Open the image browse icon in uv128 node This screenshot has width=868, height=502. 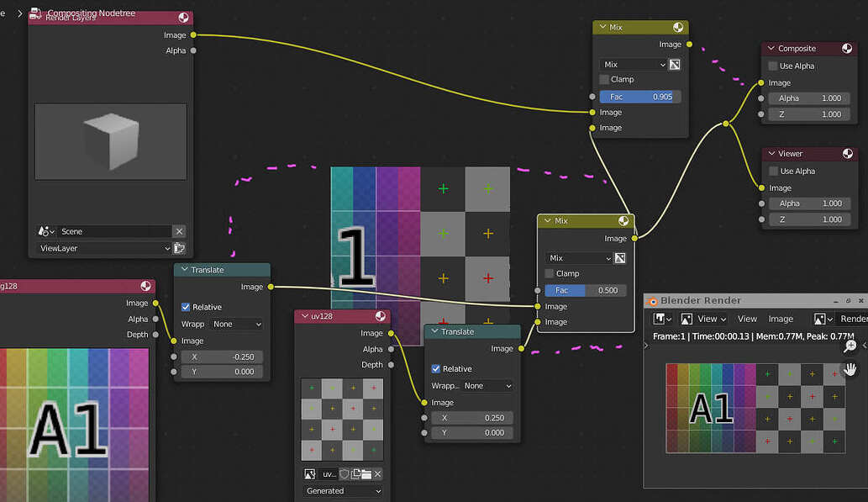[310, 473]
